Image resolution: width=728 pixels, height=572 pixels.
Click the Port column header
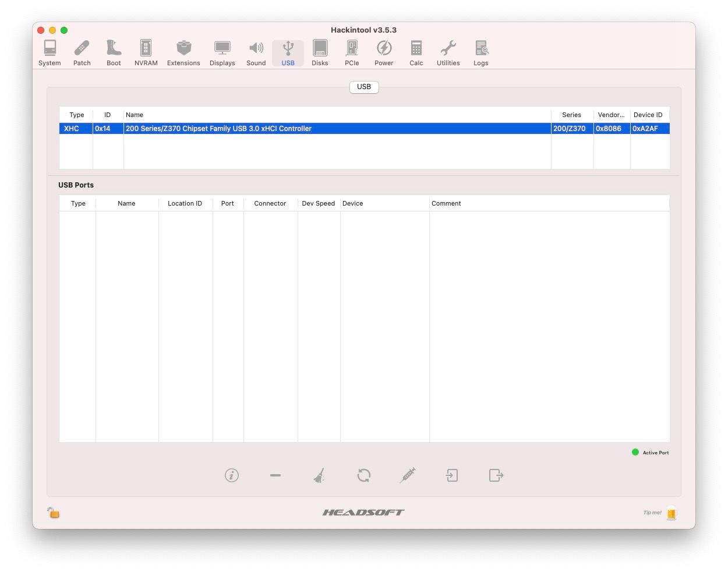tap(228, 203)
